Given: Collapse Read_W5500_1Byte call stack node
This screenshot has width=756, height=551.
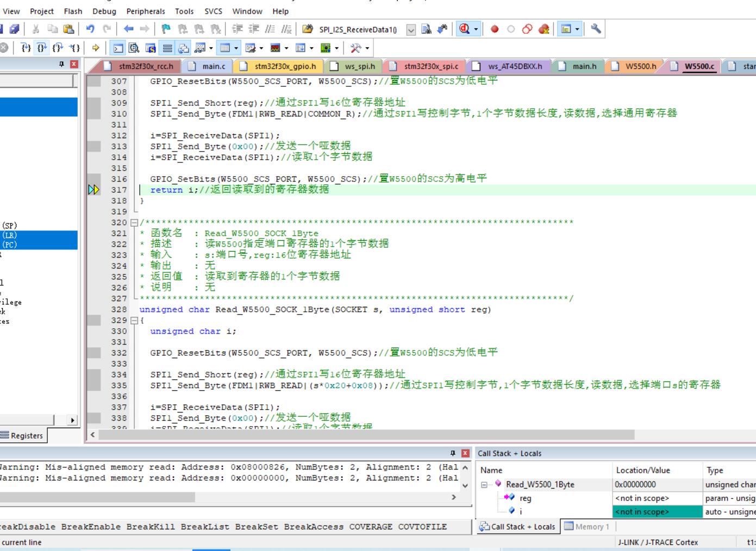Looking at the screenshot, I should tap(484, 485).
